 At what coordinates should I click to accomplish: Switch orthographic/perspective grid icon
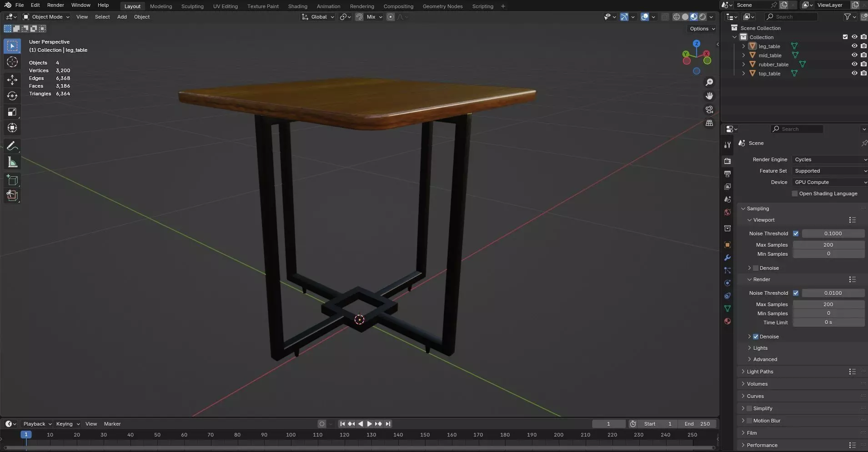(709, 123)
